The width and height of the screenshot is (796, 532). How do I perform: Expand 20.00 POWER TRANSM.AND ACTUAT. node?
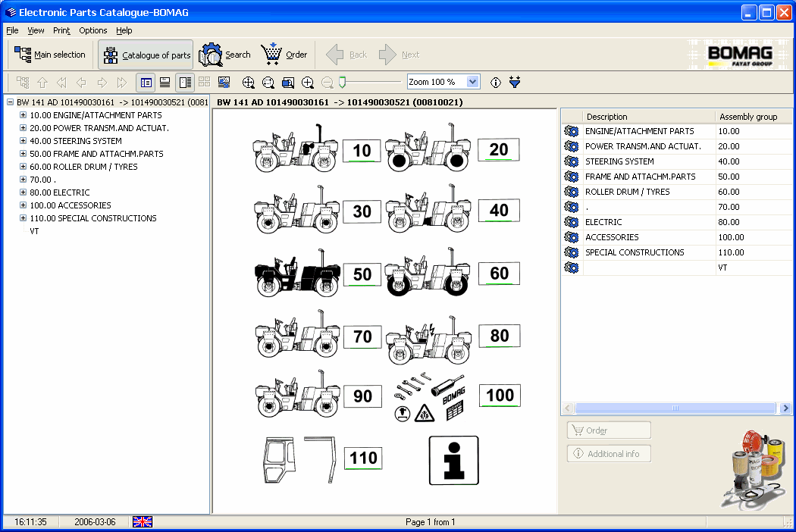coord(23,128)
